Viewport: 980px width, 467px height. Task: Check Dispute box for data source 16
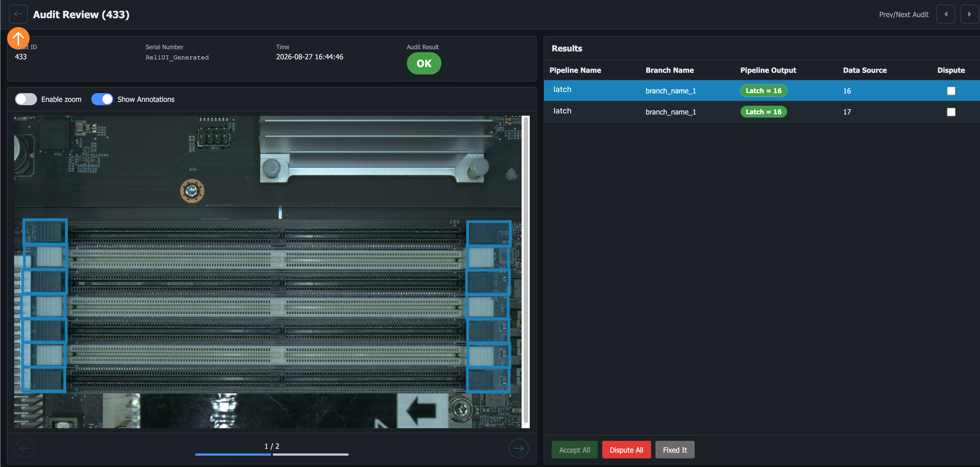951,91
